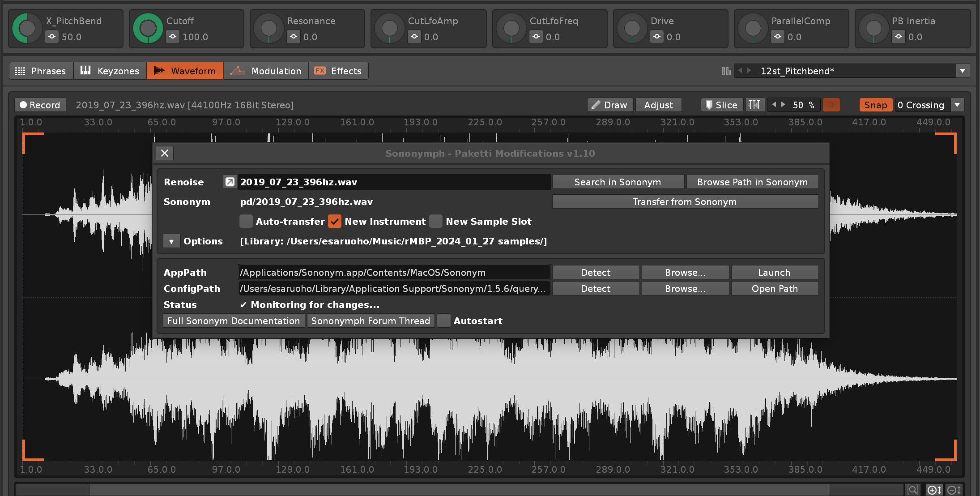The height and width of the screenshot is (496, 980).
Task: Click Transfer from Sononym
Action: pos(685,201)
